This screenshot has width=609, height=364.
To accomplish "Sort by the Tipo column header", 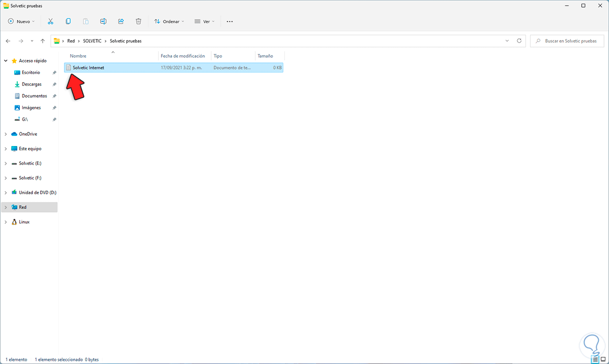I will [218, 56].
